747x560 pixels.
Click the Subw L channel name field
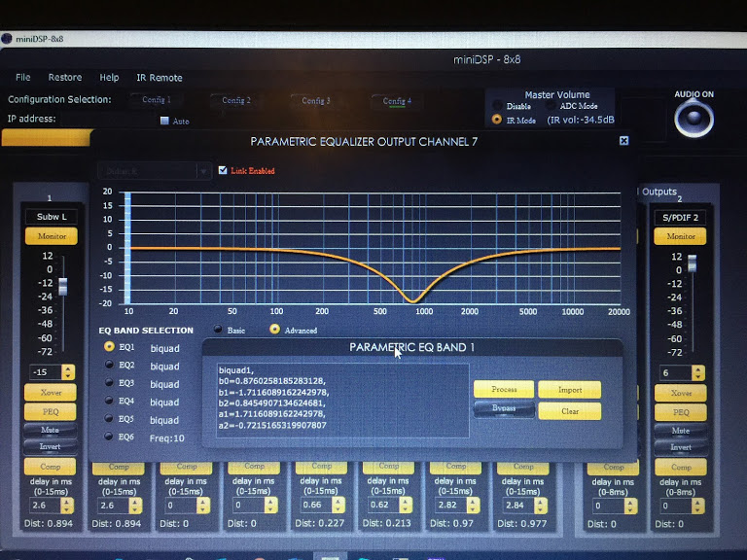coord(52,217)
